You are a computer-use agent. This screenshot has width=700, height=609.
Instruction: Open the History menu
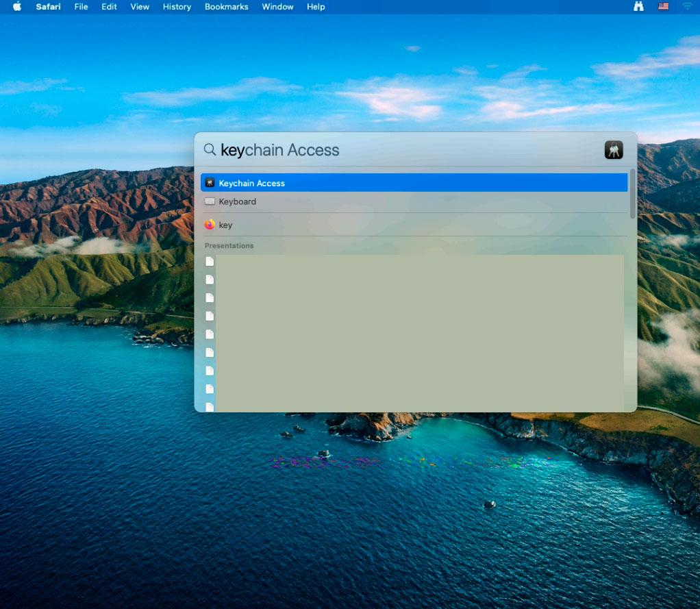[x=177, y=7]
